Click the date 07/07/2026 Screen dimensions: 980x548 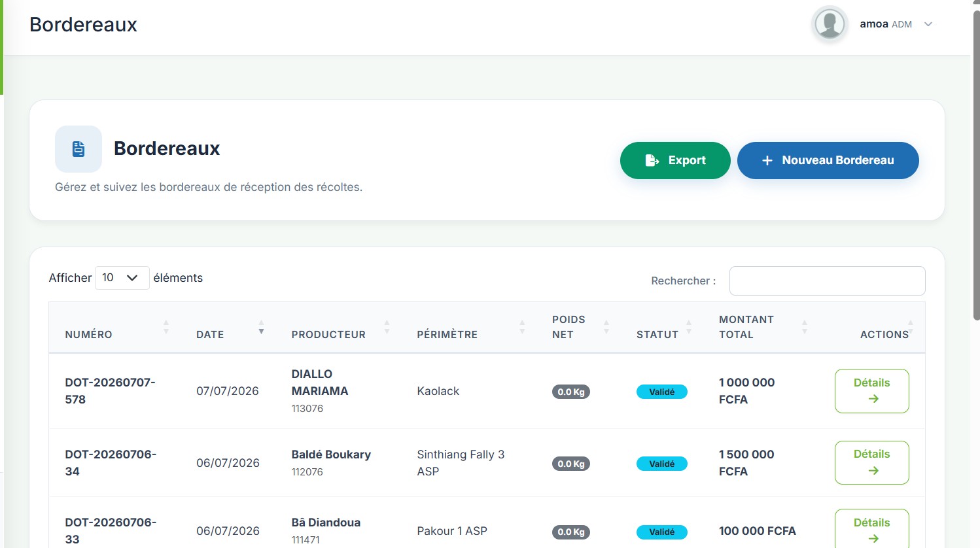tap(228, 391)
